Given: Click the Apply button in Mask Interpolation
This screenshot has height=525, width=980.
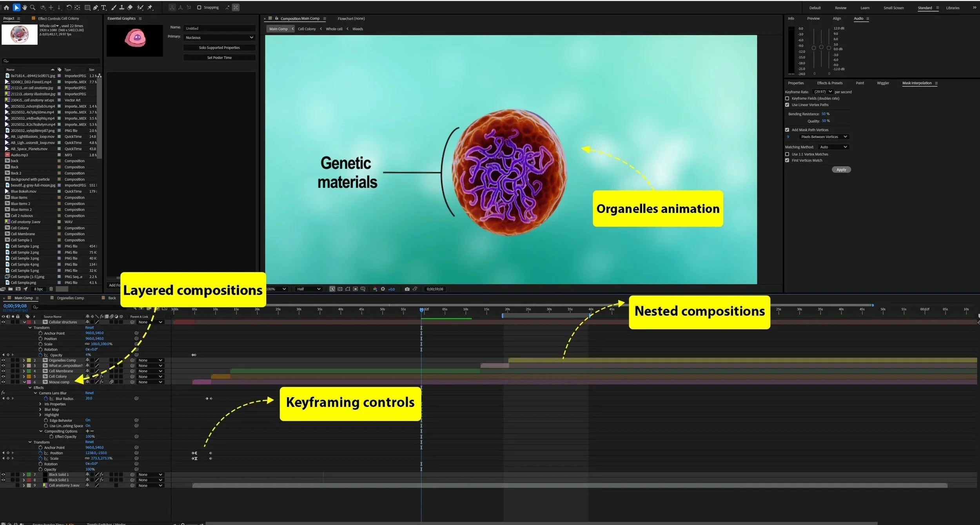Looking at the screenshot, I should click(841, 170).
